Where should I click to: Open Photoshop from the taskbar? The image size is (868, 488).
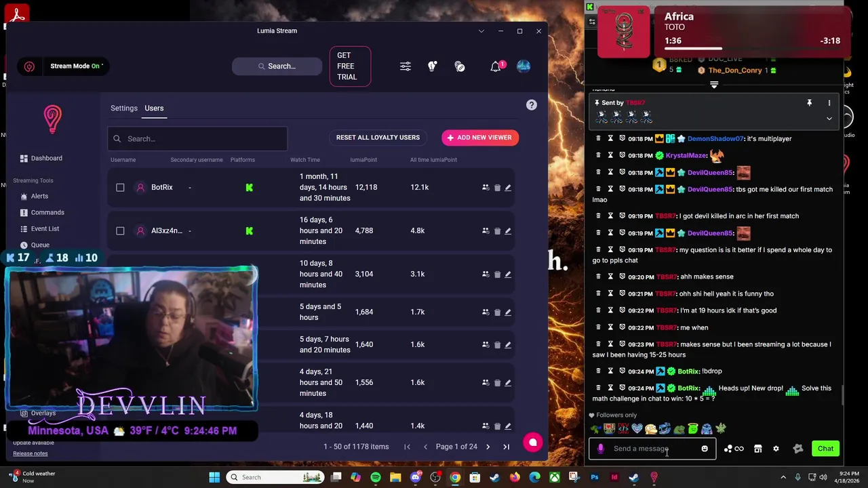(x=595, y=477)
